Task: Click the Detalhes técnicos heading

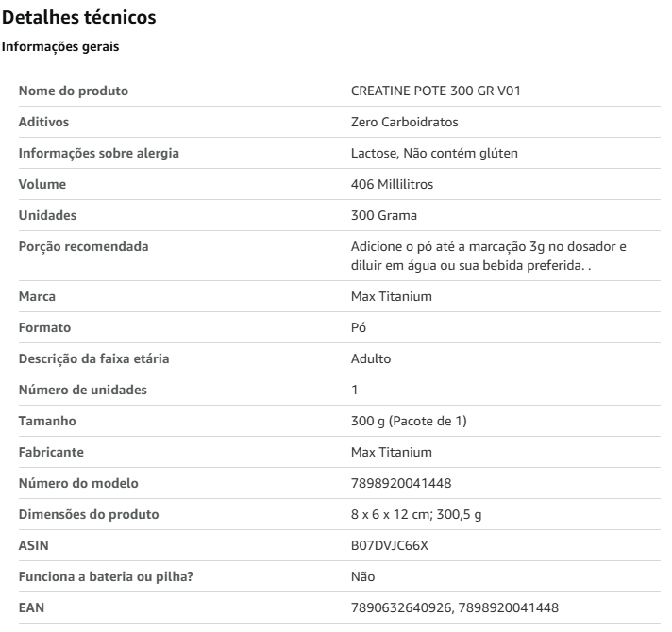Action: pos(79,18)
